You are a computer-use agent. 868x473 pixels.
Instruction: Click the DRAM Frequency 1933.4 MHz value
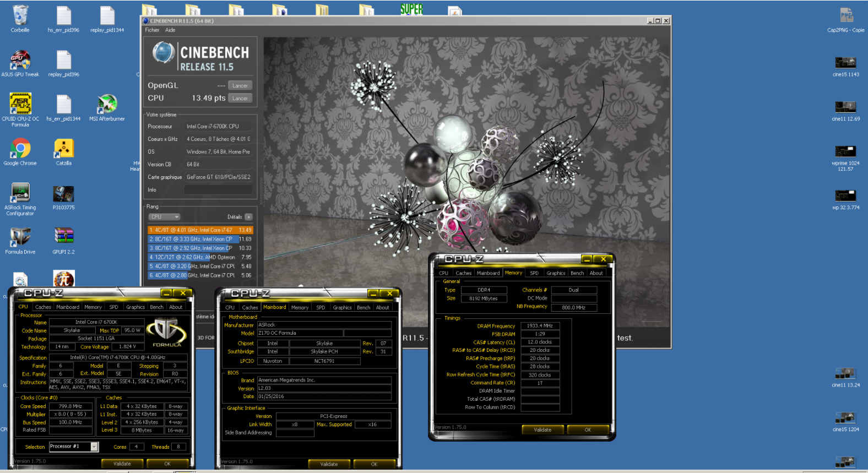point(540,326)
